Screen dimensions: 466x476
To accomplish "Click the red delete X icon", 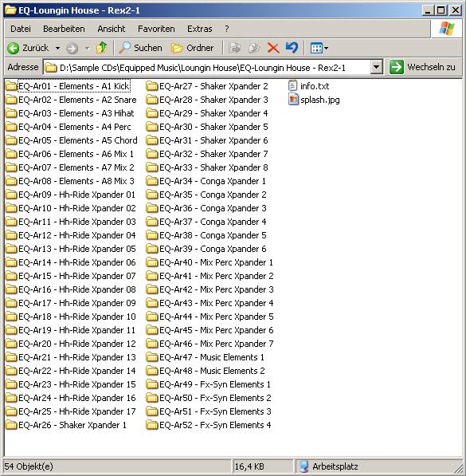I will click(x=273, y=48).
